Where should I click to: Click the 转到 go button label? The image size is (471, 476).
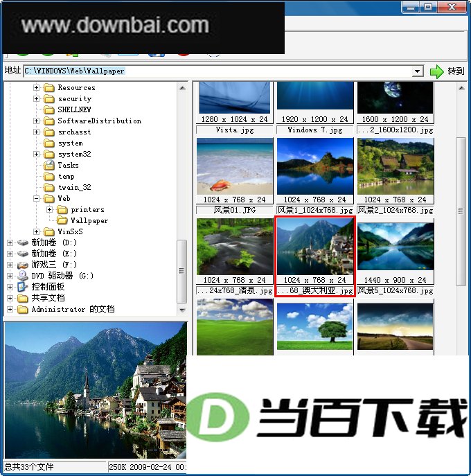tap(456, 71)
